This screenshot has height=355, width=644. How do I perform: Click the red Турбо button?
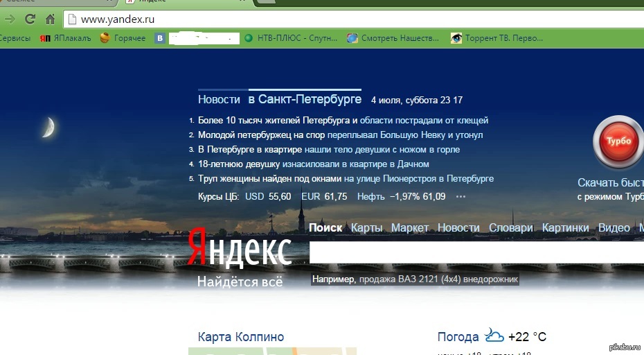click(x=618, y=142)
